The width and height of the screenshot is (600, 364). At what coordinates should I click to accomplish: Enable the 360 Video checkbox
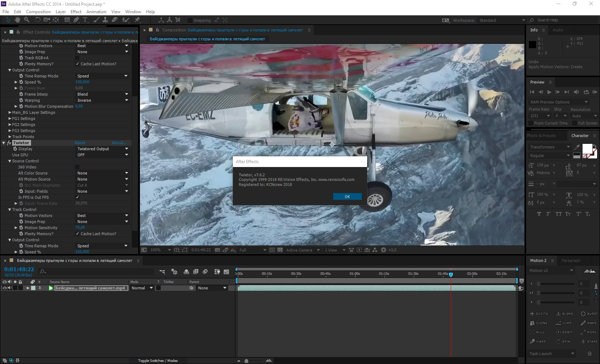[x=77, y=167]
